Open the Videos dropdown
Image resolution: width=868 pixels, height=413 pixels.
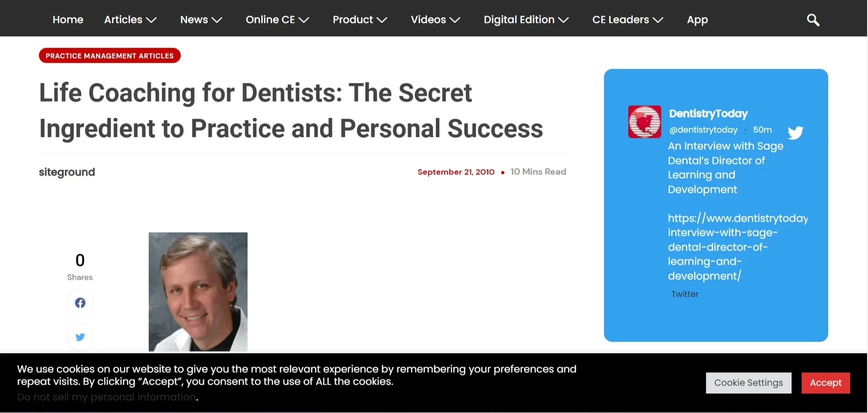[x=436, y=20]
